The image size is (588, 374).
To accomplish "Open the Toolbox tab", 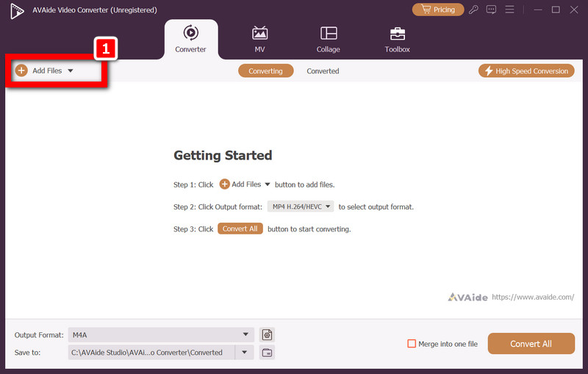I will click(x=397, y=40).
